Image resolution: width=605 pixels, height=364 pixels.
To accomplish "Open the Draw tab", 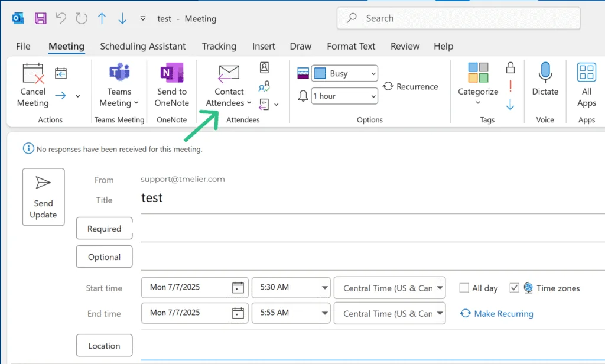I will tap(301, 46).
